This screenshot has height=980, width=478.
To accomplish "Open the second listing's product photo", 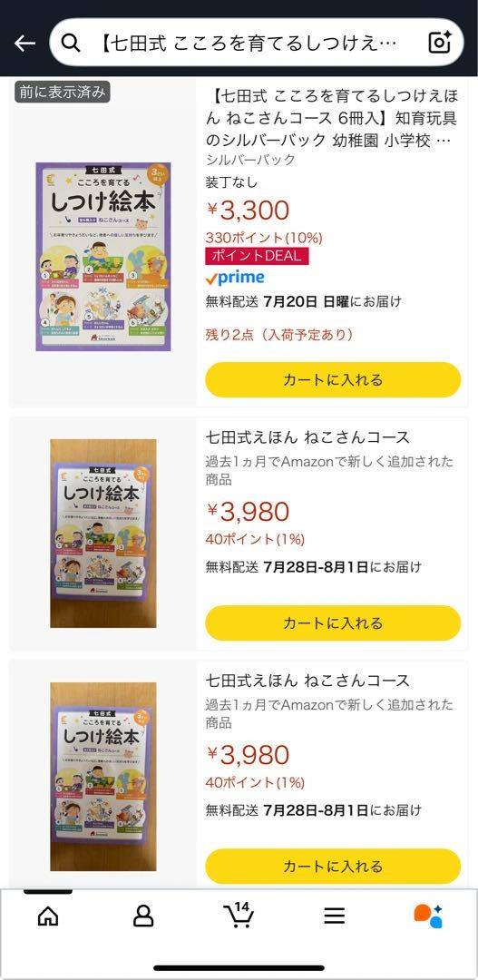I will pos(103,534).
